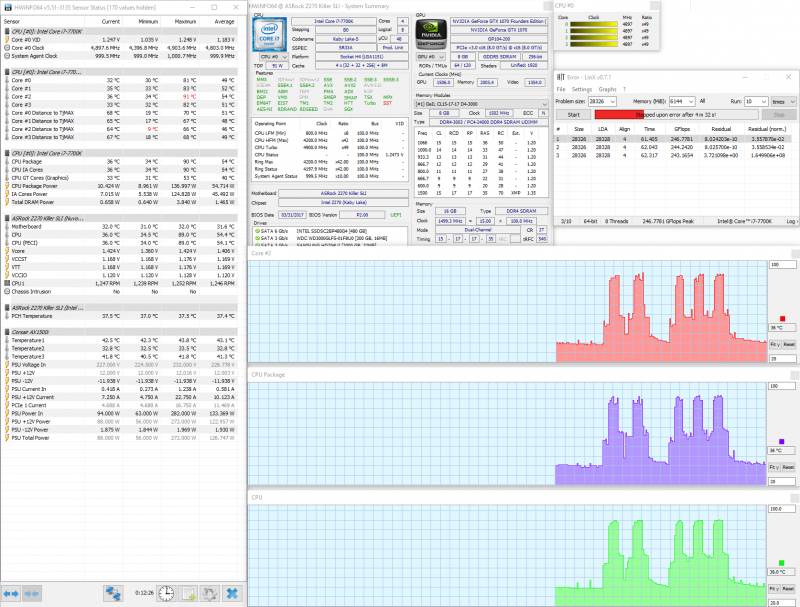Viewport: 800px width, 607px height.
Task: Click the Average column header in sensor list
Action: click(224, 21)
